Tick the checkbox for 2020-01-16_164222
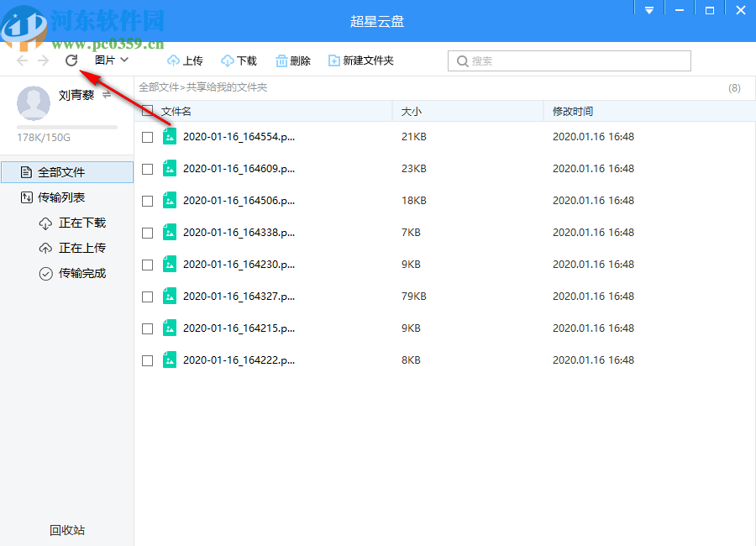Screen dimensions: 756x546 coord(148,360)
